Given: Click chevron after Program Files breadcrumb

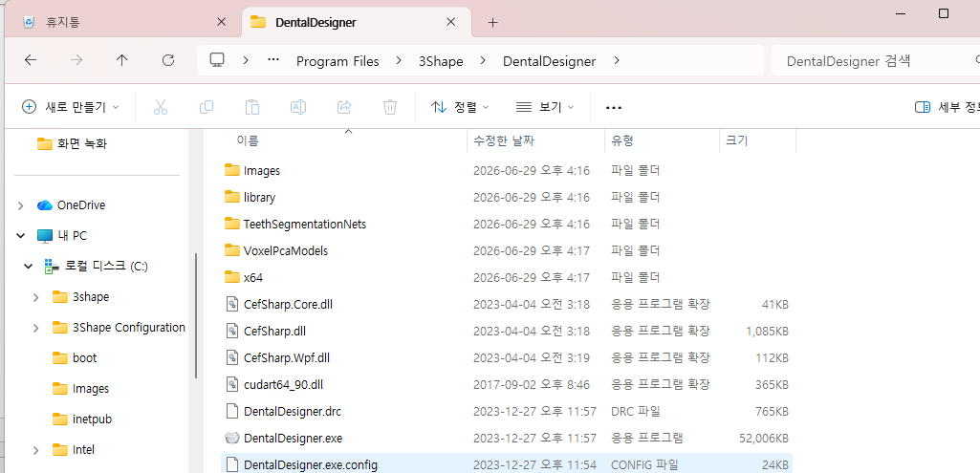Looking at the screenshot, I should pyautogui.click(x=399, y=60).
